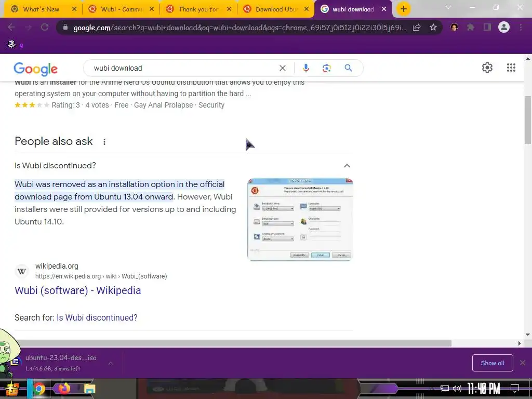Open the Chrome profile avatar
Screen dimensions: 532x399
[504, 27]
